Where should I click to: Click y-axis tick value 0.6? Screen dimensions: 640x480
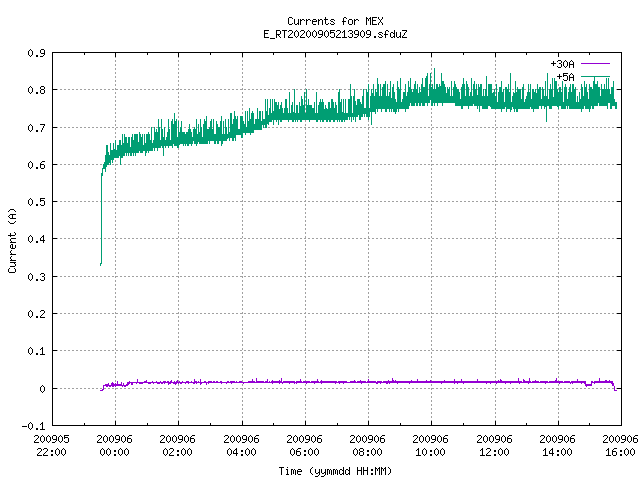[36, 165]
